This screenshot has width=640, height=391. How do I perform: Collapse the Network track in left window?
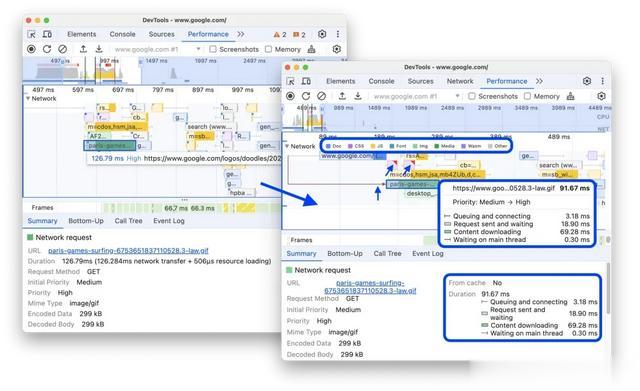pos(28,98)
